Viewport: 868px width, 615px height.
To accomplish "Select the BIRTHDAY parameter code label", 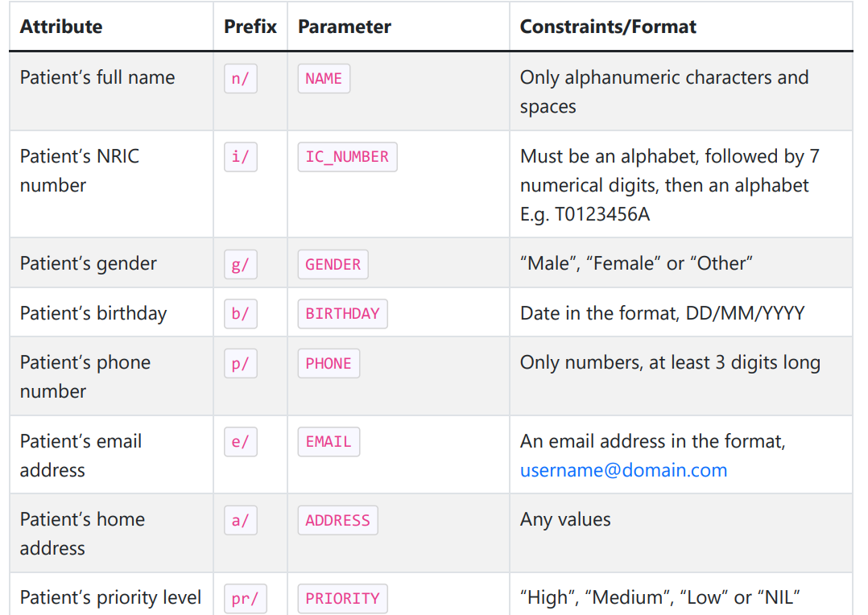I will [x=342, y=314].
